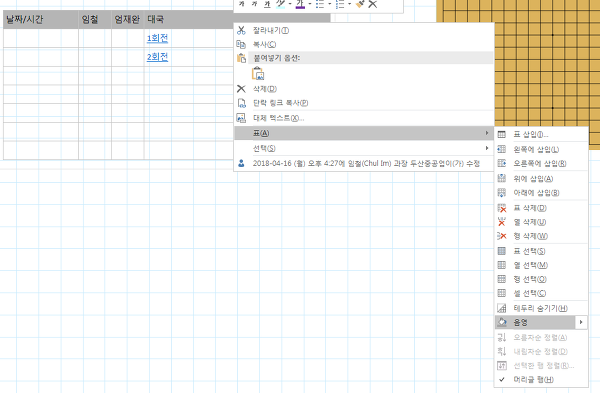Open the highlight color dropdown arrow

coord(290,4)
